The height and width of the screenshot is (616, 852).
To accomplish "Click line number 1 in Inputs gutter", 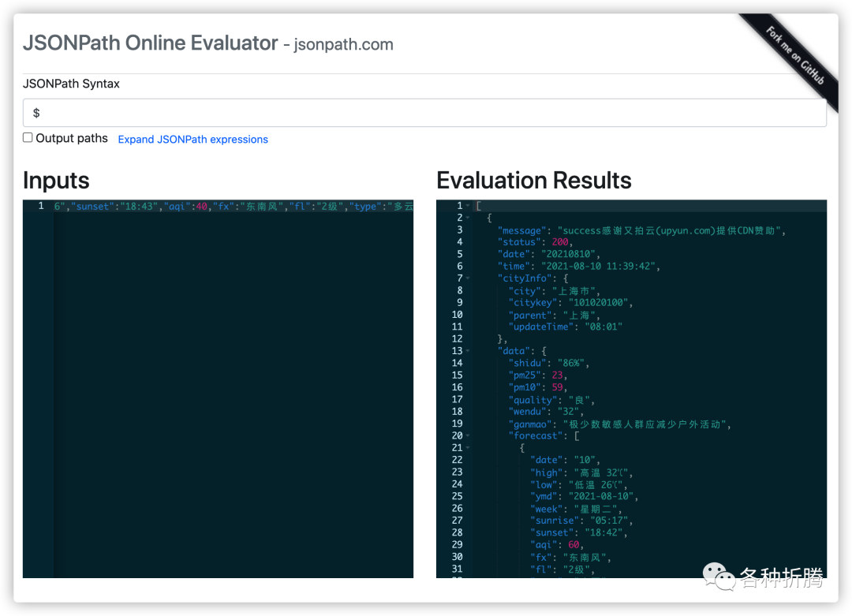I will [x=41, y=206].
